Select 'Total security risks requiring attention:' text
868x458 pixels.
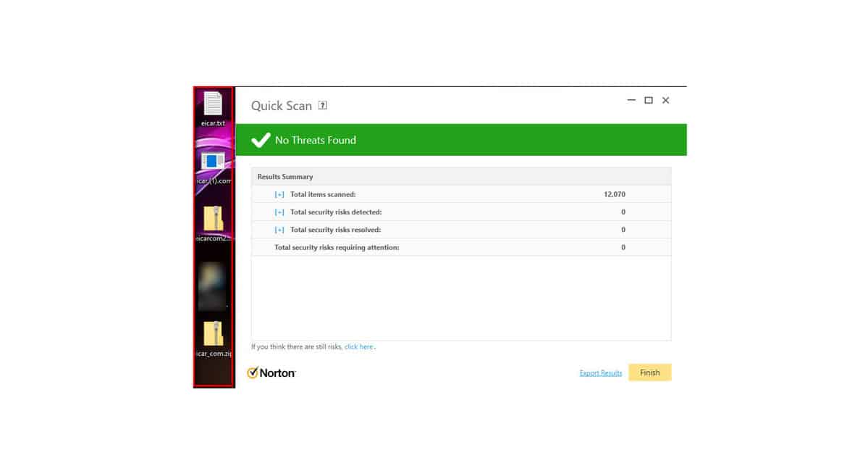tap(337, 248)
